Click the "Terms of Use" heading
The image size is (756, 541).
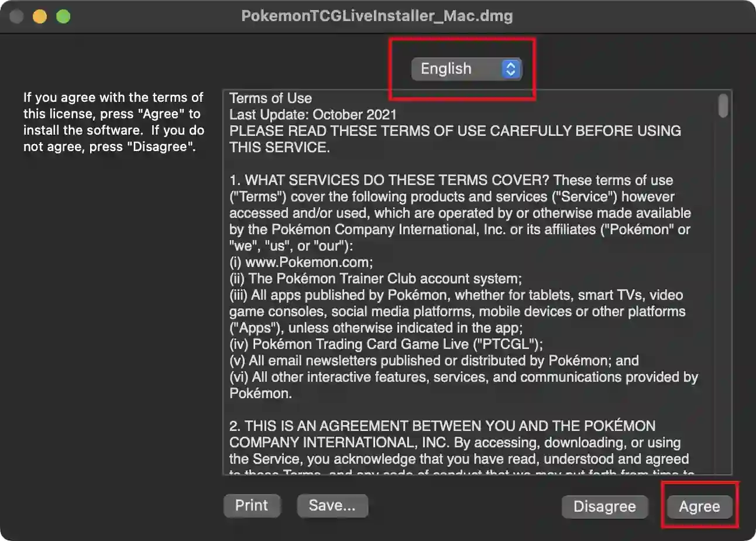(270, 98)
